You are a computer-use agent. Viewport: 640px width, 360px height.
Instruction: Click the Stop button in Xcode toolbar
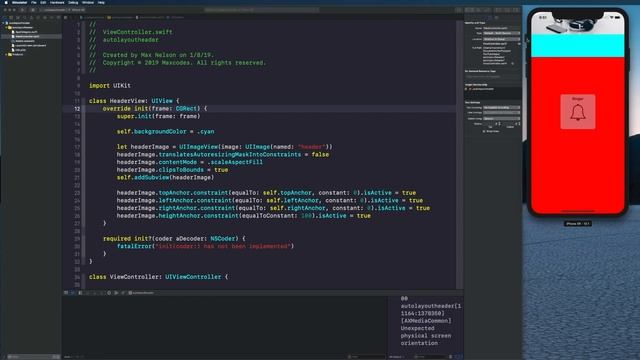point(33,10)
